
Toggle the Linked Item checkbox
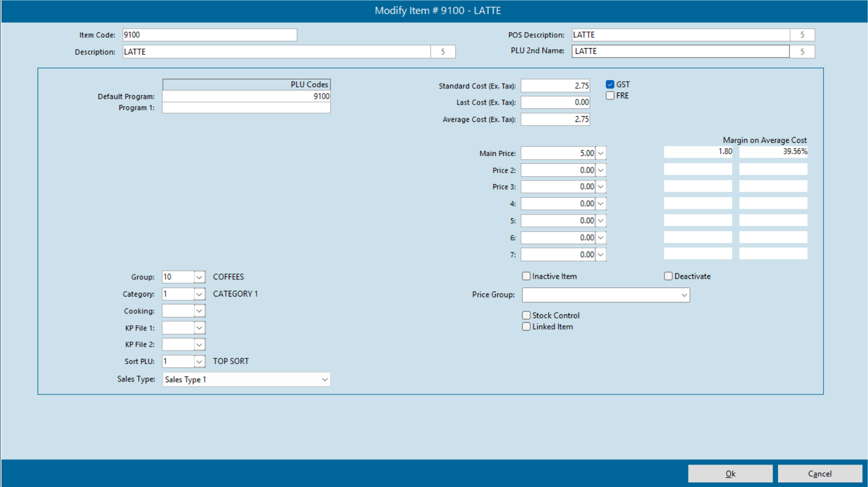tap(526, 326)
